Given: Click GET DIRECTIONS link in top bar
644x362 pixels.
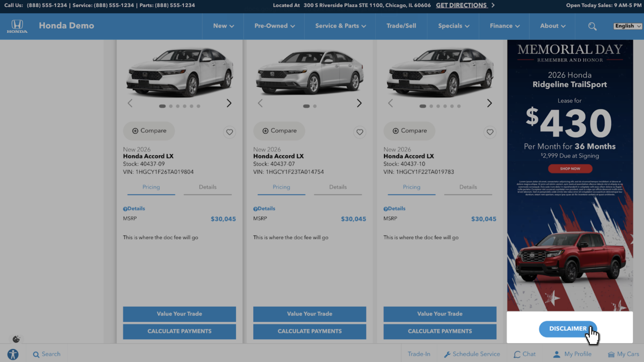Looking at the screenshot, I should [462, 5].
